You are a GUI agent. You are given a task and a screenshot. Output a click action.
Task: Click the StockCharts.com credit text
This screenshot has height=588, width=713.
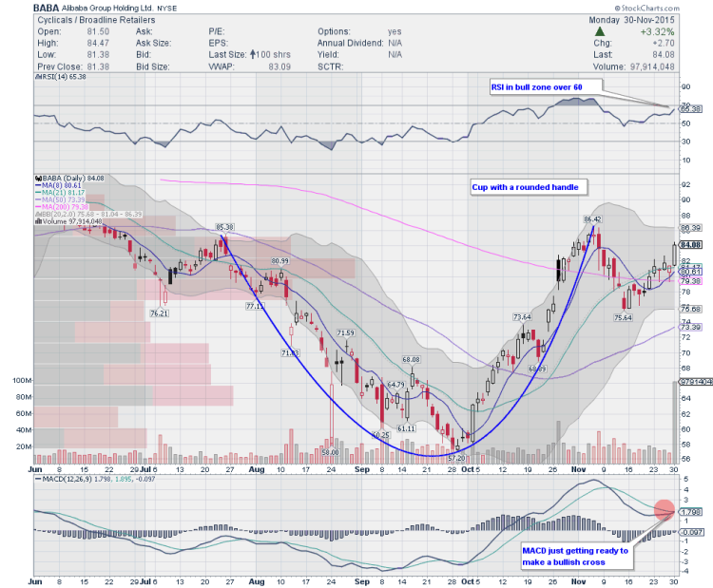(x=646, y=8)
